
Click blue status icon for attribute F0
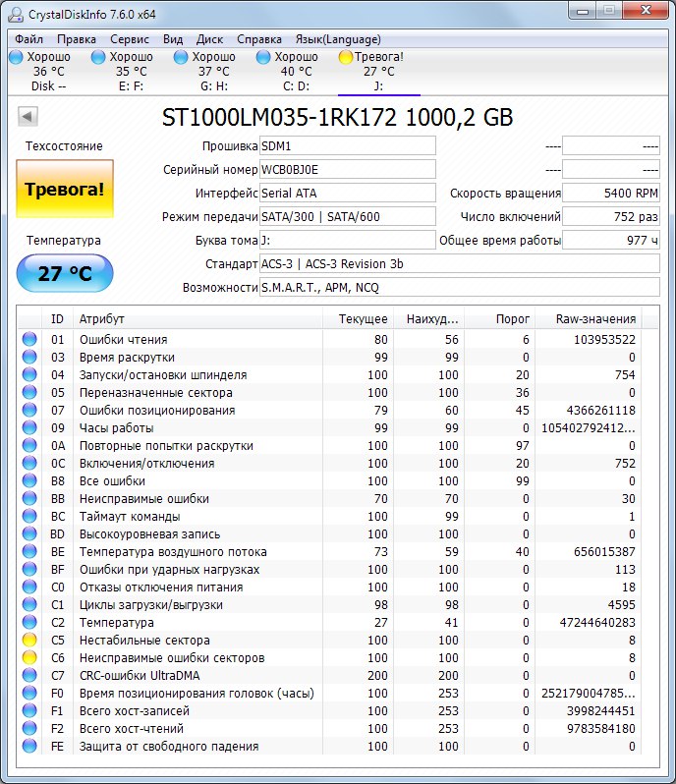[29, 693]
